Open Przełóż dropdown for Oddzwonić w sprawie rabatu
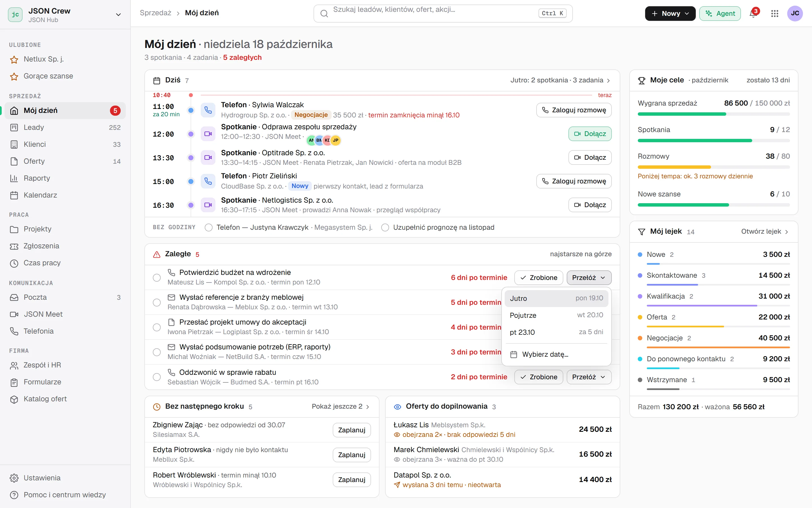The height and width of the screenshot is (508, 812). coord(589,377)
